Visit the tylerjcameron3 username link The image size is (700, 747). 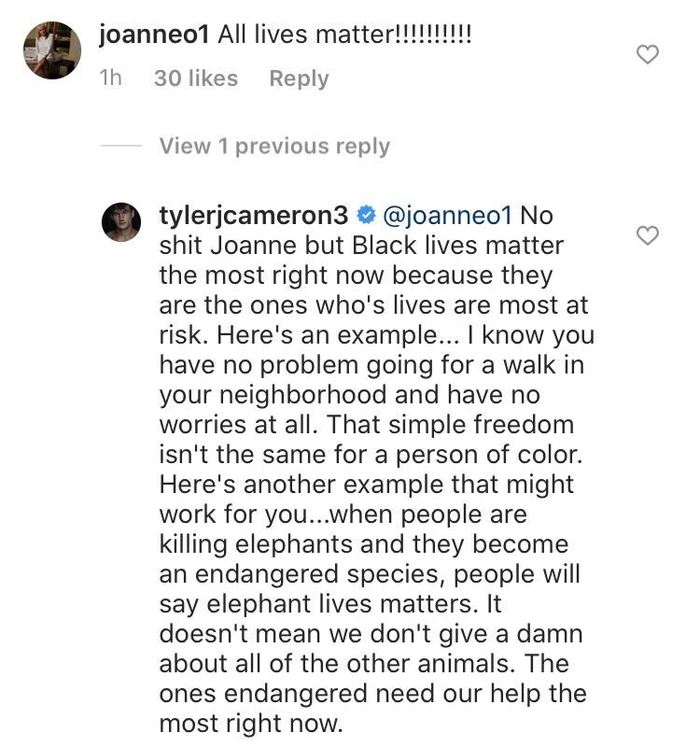tap(254, 216)
